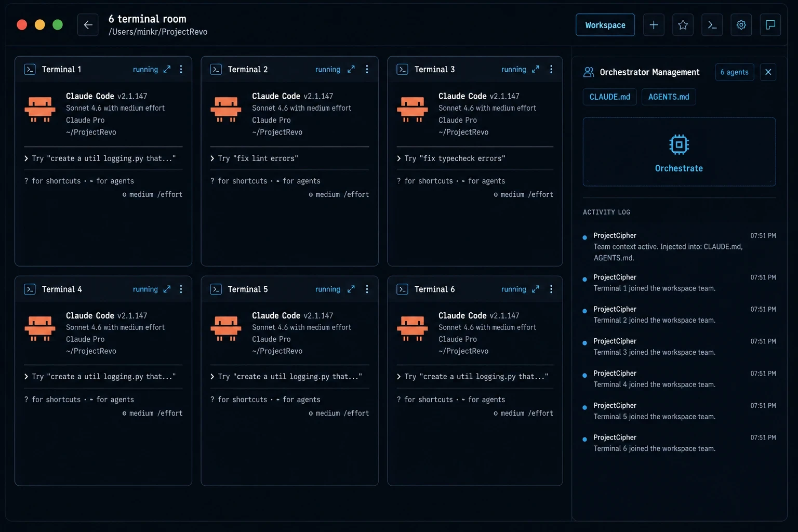
Task: Select 'Terminal 6 joined the workspace team' entry
Action: click(679, 443)
